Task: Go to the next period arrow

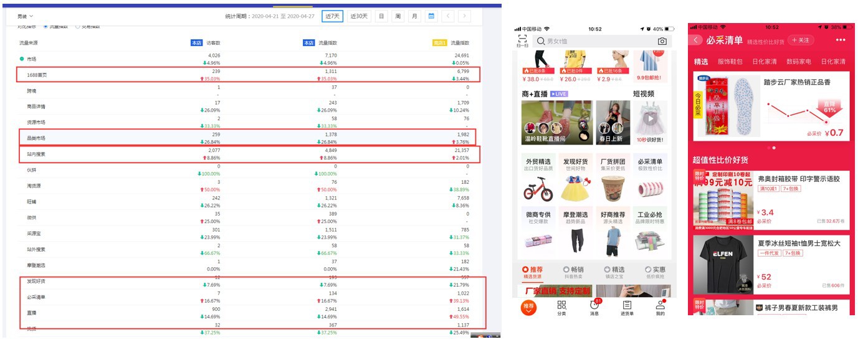Action: [x=464, y=16]
